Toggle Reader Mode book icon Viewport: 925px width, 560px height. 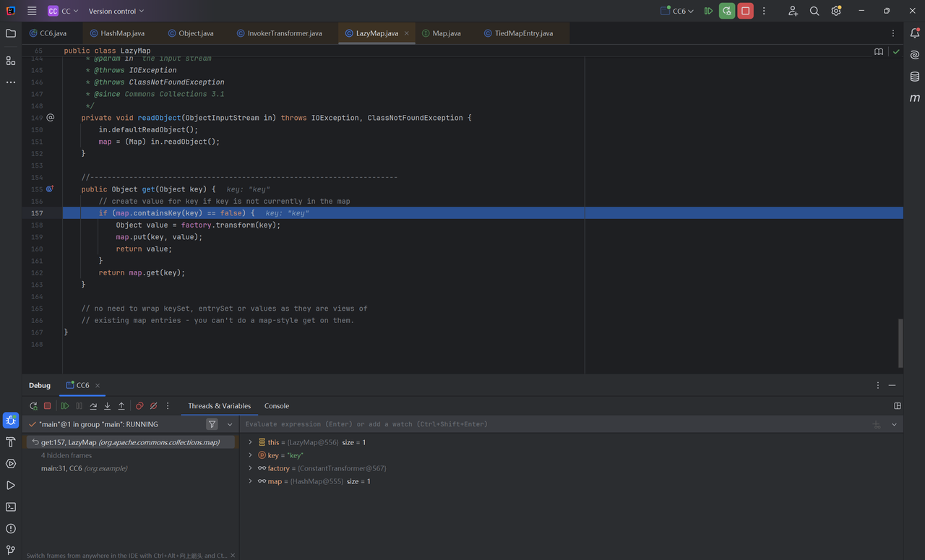point(879,52)
